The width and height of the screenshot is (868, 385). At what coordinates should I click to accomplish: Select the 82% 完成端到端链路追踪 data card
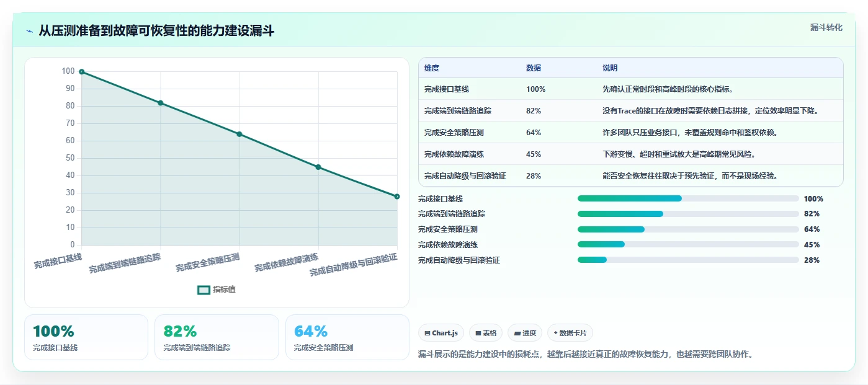[x=217, y=337]
